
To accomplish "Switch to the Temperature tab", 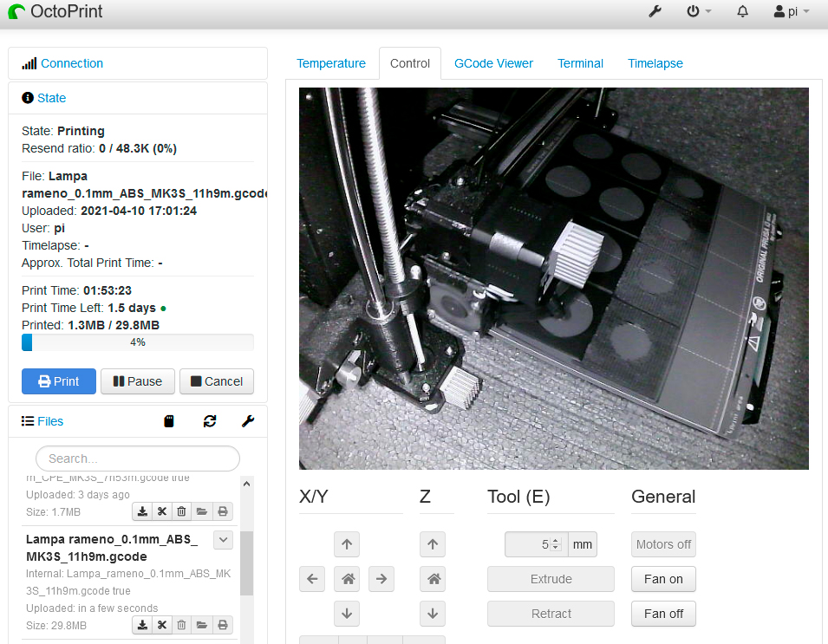I will tap(331, 63).
